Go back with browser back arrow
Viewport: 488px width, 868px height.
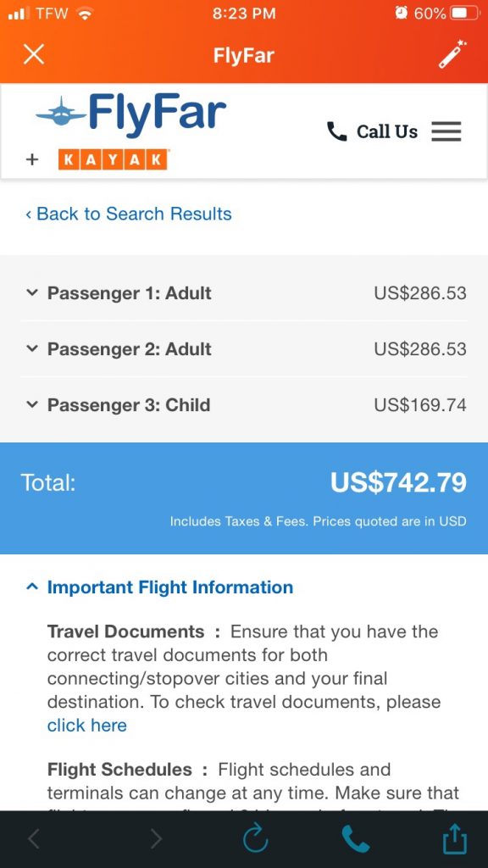coord(34,839)
